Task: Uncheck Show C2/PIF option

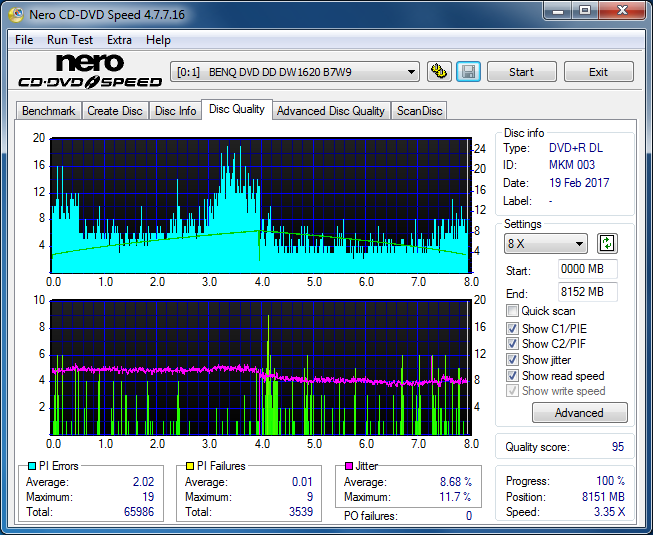Action: click(x=512, y=344)
